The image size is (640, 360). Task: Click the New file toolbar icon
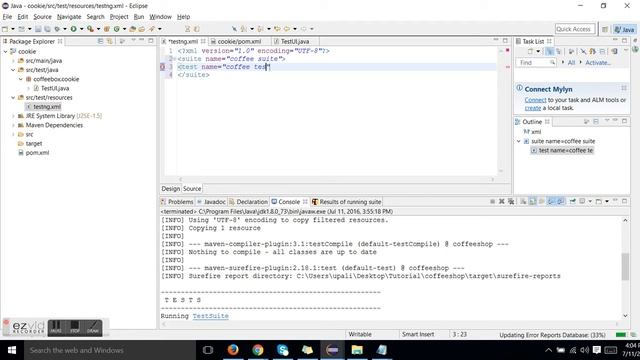tap(5, 29)
